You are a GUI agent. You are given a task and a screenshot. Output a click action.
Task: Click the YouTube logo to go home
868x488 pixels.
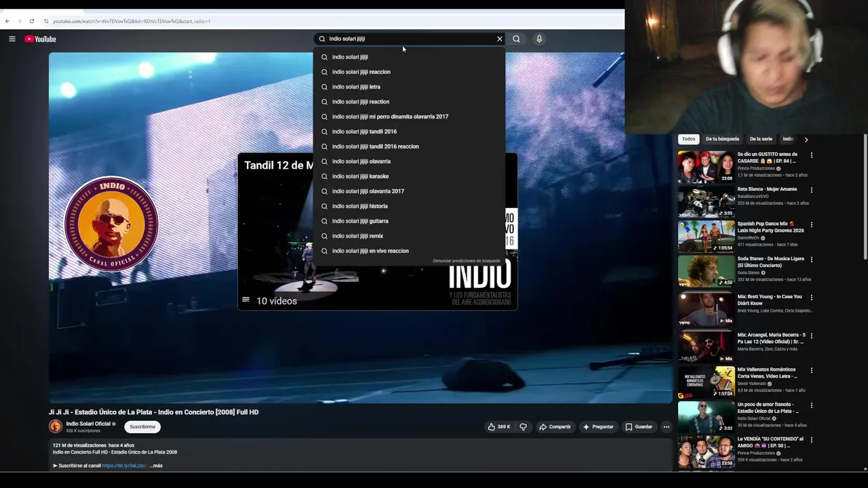pos(40,39)
